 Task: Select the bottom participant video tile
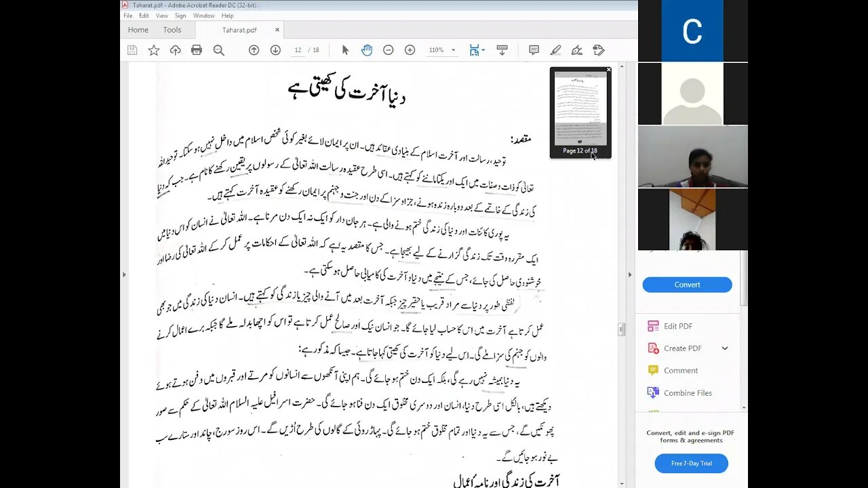(692, 220)
